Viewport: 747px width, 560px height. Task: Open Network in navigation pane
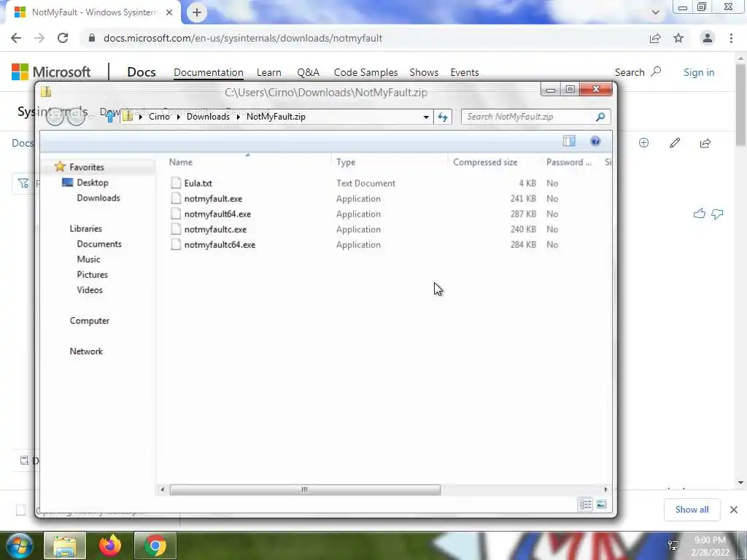[x=86, y=351]
